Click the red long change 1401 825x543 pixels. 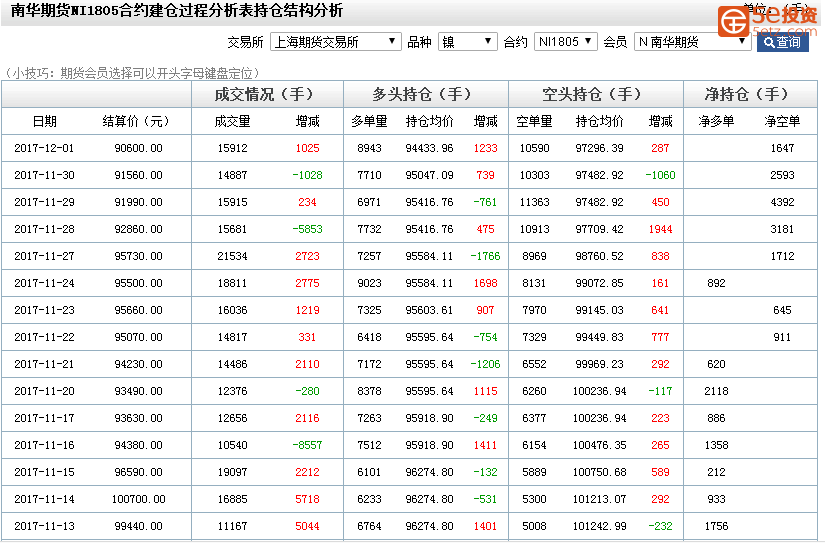[x=485, y=526]
